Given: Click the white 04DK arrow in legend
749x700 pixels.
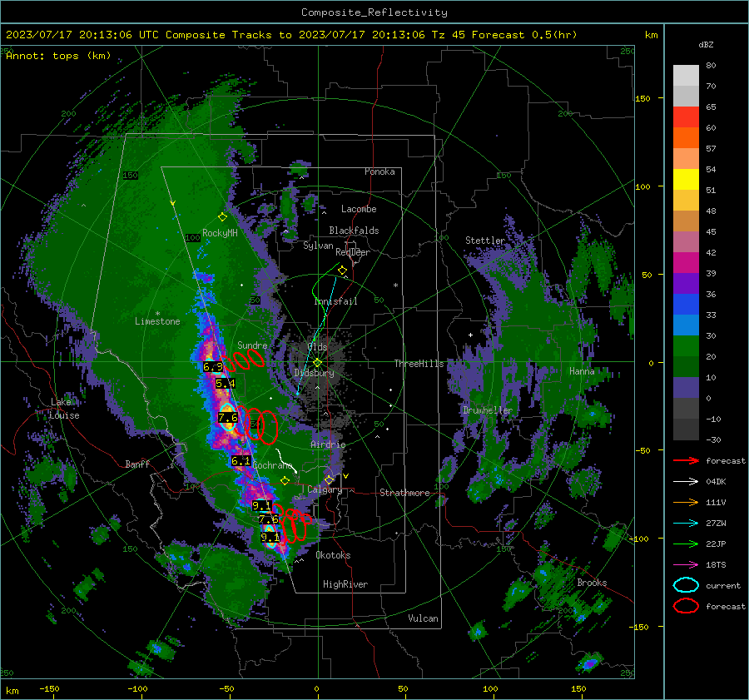Looking at the screenshot, I should 686,481.
